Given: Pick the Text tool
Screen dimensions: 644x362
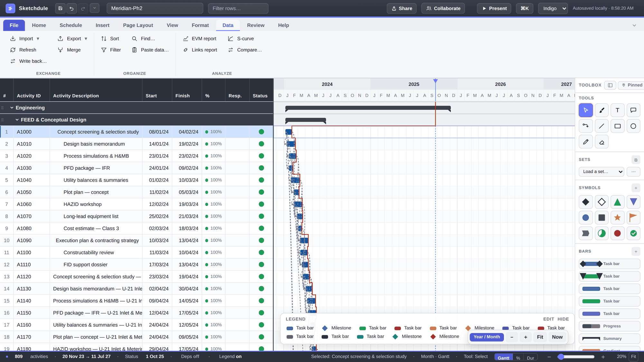Looking at the screenshot, I should point(617,110).
